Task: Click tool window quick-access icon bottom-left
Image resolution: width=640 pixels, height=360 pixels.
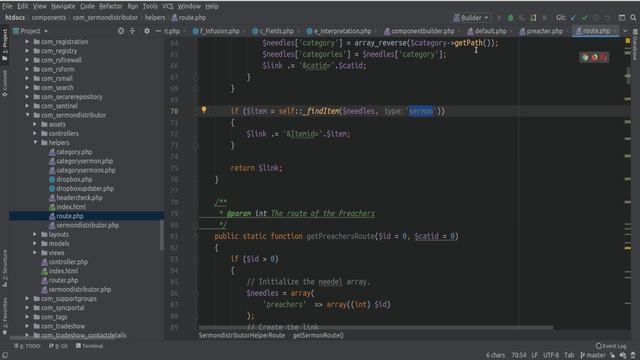Action: [5, 355]
